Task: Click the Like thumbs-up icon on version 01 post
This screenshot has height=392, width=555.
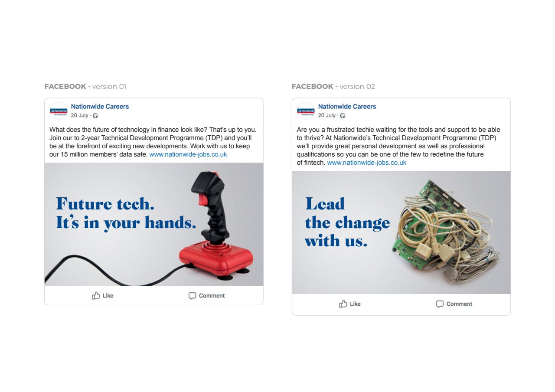Action: tap(96, 295)
